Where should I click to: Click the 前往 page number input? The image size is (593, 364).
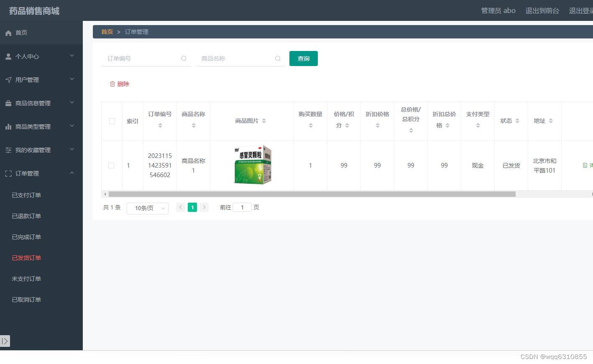tap(242, 207)
